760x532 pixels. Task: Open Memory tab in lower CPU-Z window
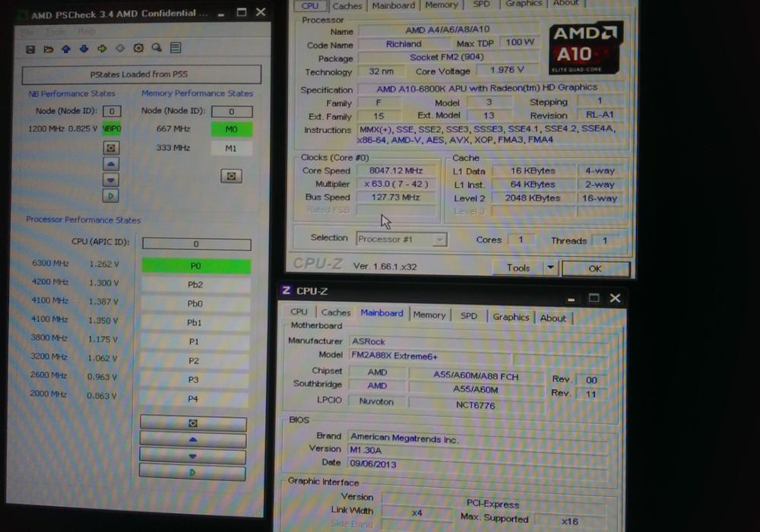tap(429, 315)
